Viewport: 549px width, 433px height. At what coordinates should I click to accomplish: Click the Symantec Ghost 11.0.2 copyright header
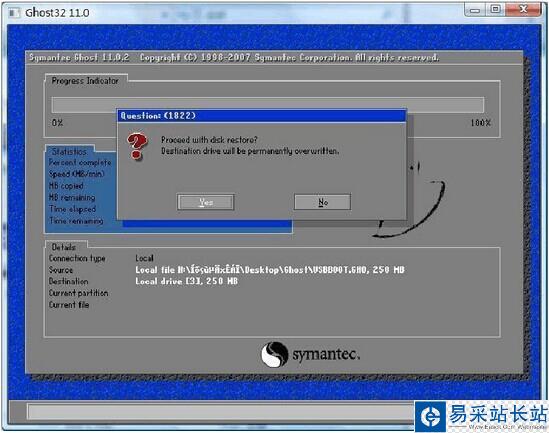click(234, 57)
